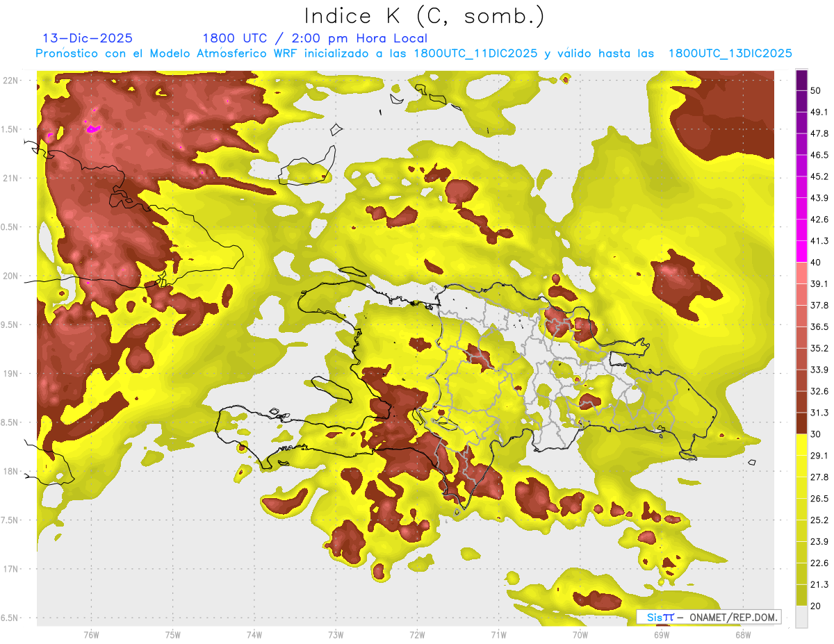
Task: Click the "22N" latitude label
Action: (x=11, y=81)
